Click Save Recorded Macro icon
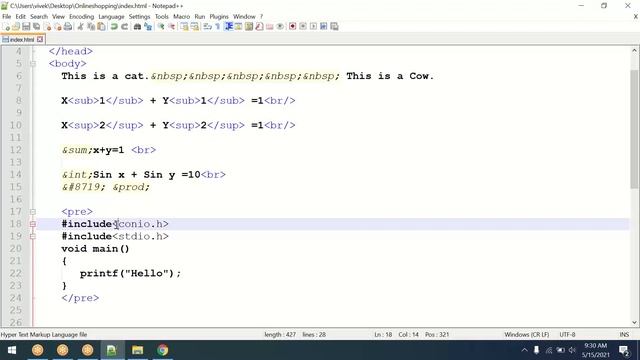This screenshot has height=360, width=640. click(x=334, y=27)
